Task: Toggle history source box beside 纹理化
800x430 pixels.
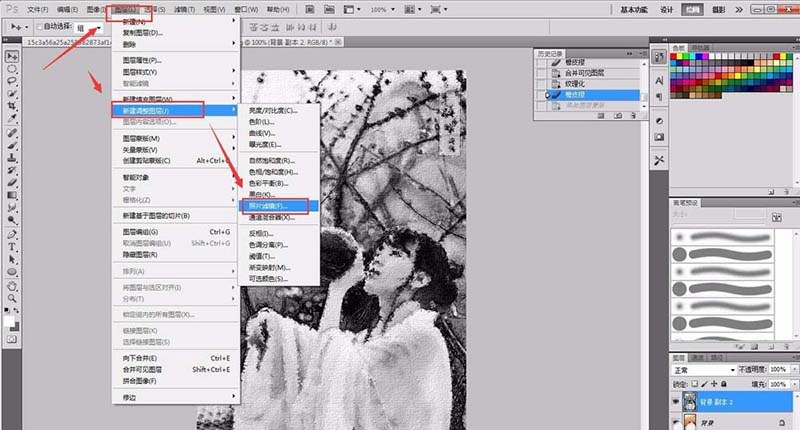Action: pyautogui.click(x=543, y=83)
